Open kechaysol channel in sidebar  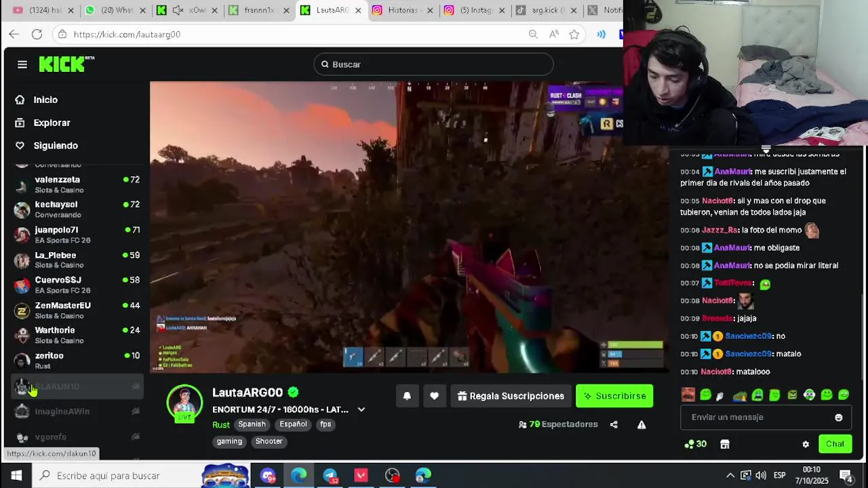click(x=77, y=209)
